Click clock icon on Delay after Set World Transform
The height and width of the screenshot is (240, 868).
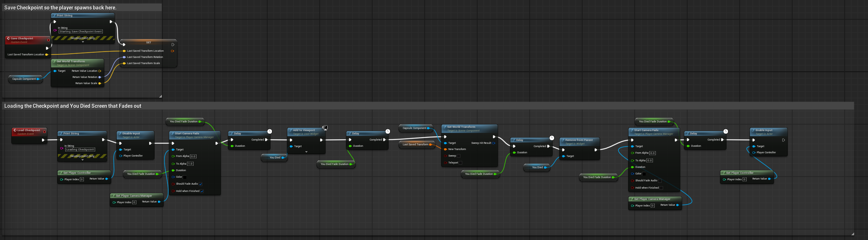pos(552,138)
